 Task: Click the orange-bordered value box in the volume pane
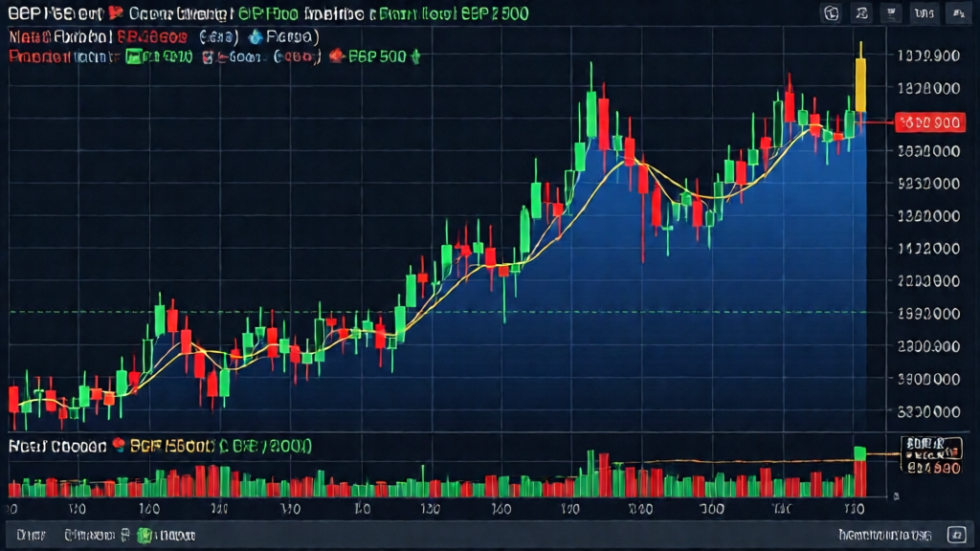point(931,454)
